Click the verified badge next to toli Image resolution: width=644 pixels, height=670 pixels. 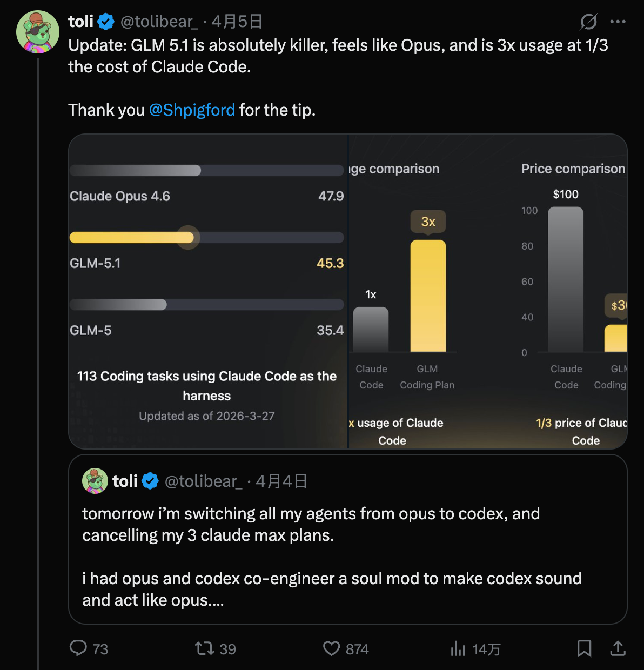pyautogui.click(x=106, y=22)
